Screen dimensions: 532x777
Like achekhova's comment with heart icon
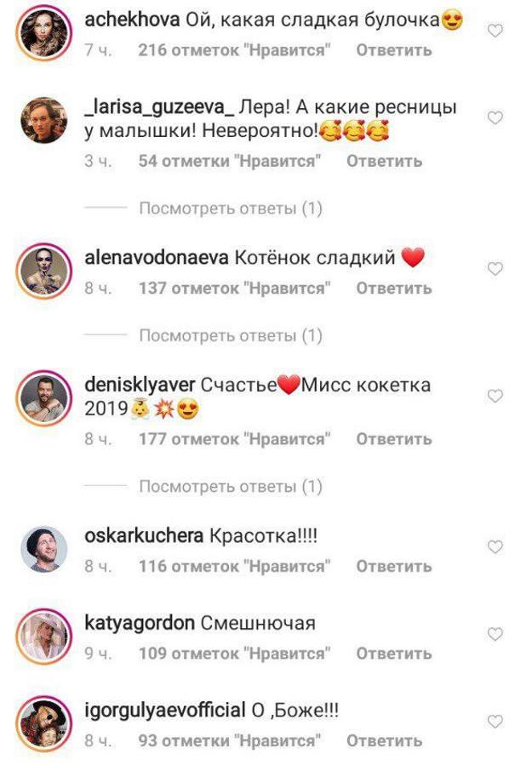tap(495, 31)
